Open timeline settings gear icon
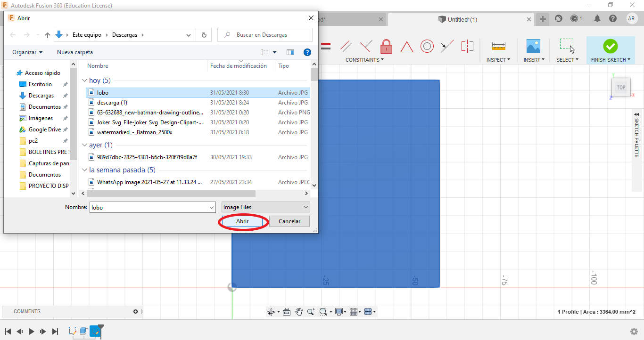Viewport: 644px width, 340px height. pos(634,331)
